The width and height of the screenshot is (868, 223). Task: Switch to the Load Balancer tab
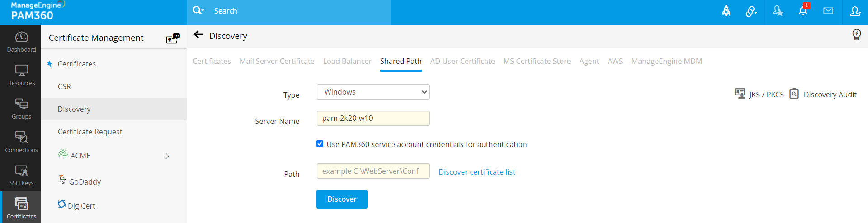(347, 61)
